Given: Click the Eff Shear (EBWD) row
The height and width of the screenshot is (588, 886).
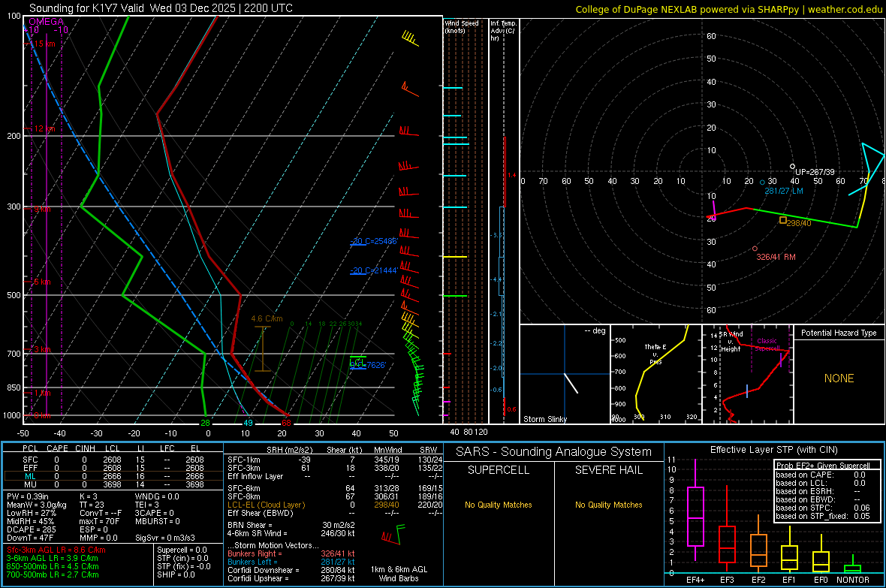Looking at the screenshot, I should coord(335,514).
